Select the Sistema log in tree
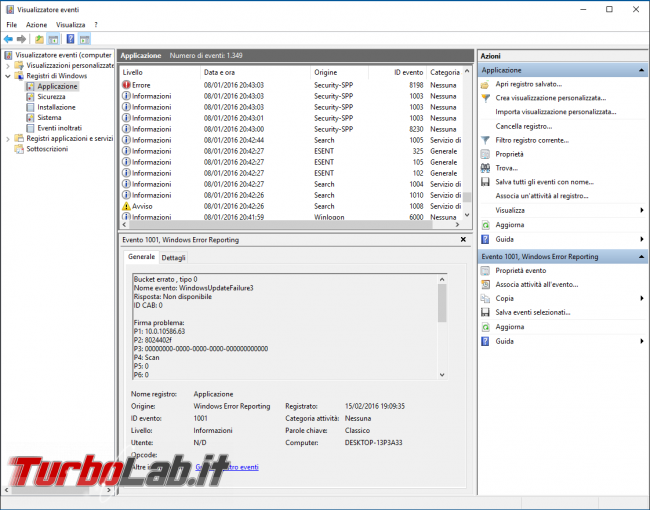The width and height of the screenshot is (650, 510). tap(49, 118)
